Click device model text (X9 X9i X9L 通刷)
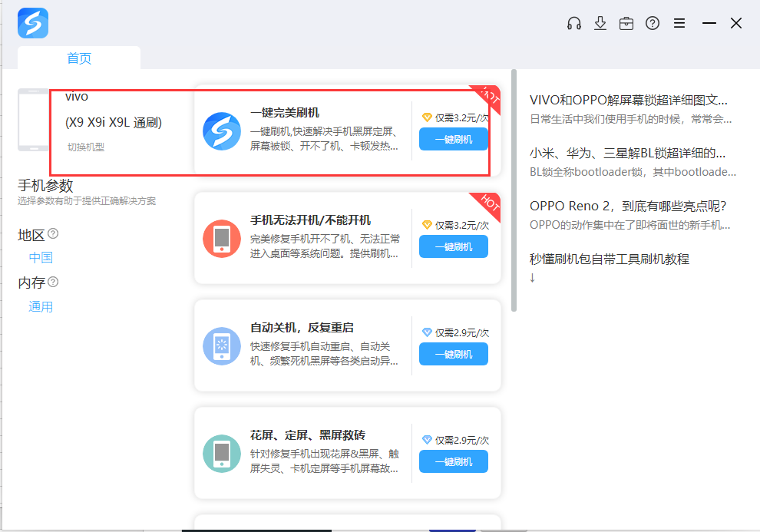 coord(114,122)
